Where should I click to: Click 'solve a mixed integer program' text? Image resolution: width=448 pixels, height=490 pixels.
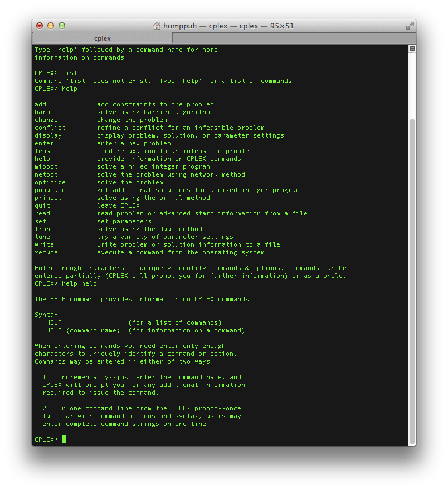(x=153, y=167)
